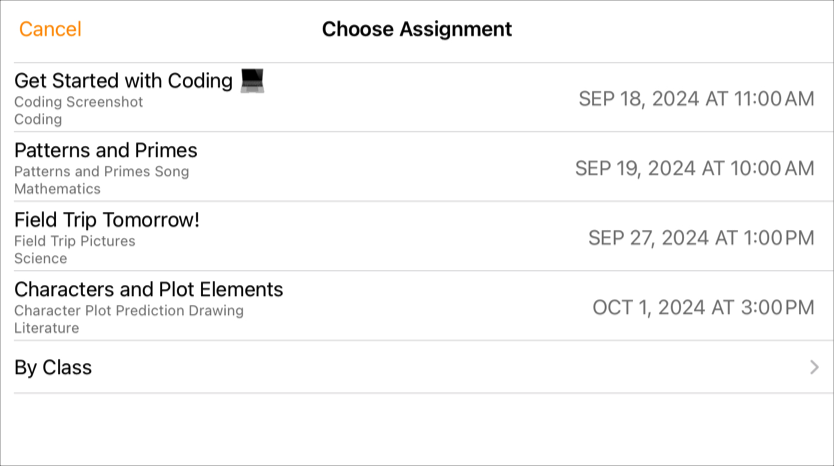The height and width of the screenshot is (466, 834).
Task: Click the By Class chevron arrow
Action: click(x=814, y=368)
